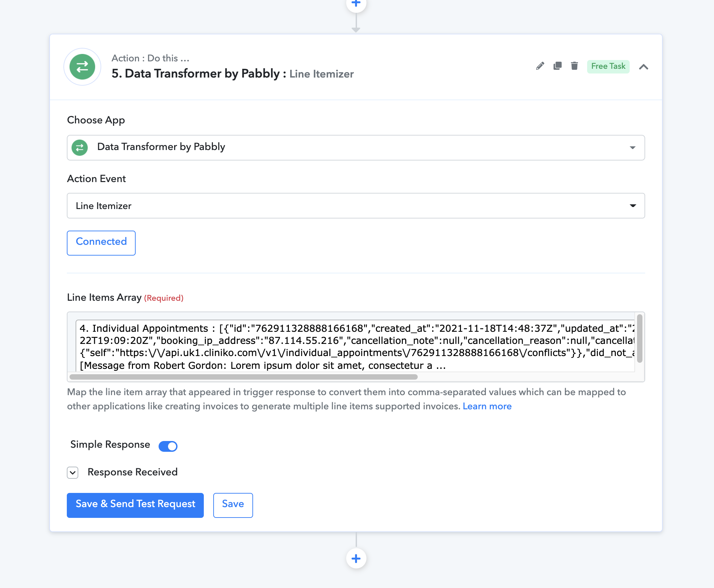This screenshot has height=588, width=714.
Task: Click the Simple Response label
Action: click(110, 444)
